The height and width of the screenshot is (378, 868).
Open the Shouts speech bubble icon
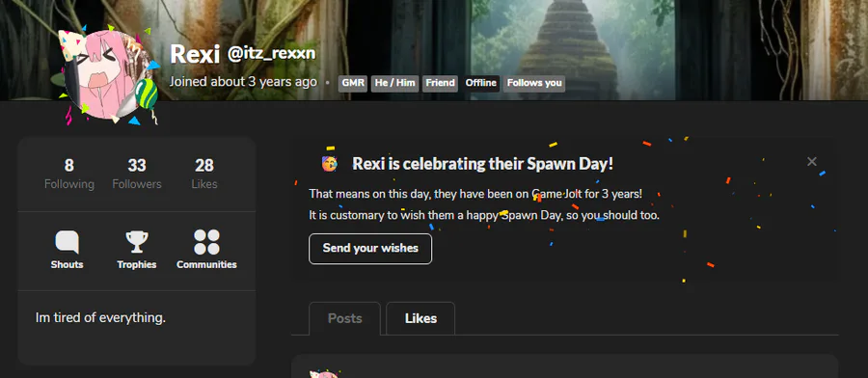[67, 242]
